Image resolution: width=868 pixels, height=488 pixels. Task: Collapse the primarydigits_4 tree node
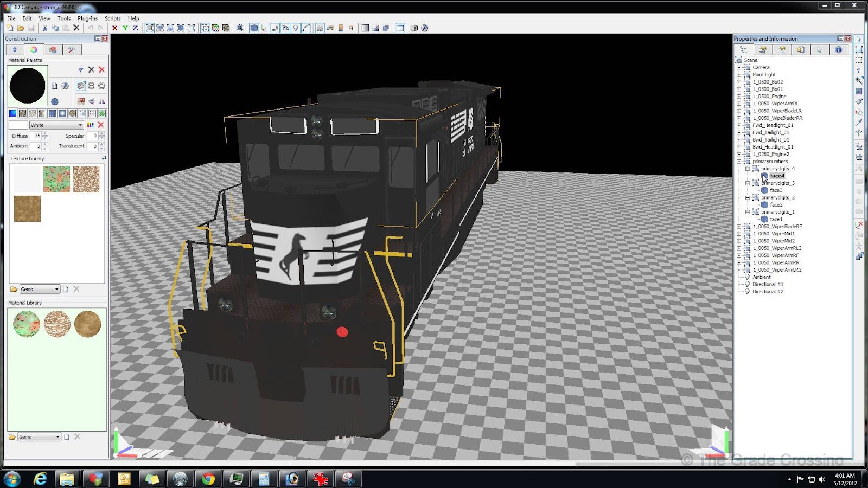point(747,169)
